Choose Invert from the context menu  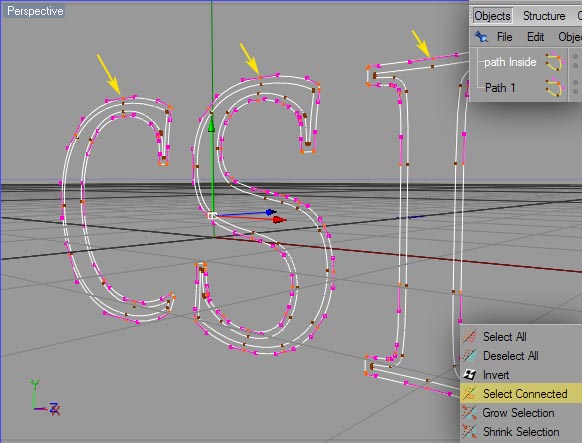(x=496, y=375)
